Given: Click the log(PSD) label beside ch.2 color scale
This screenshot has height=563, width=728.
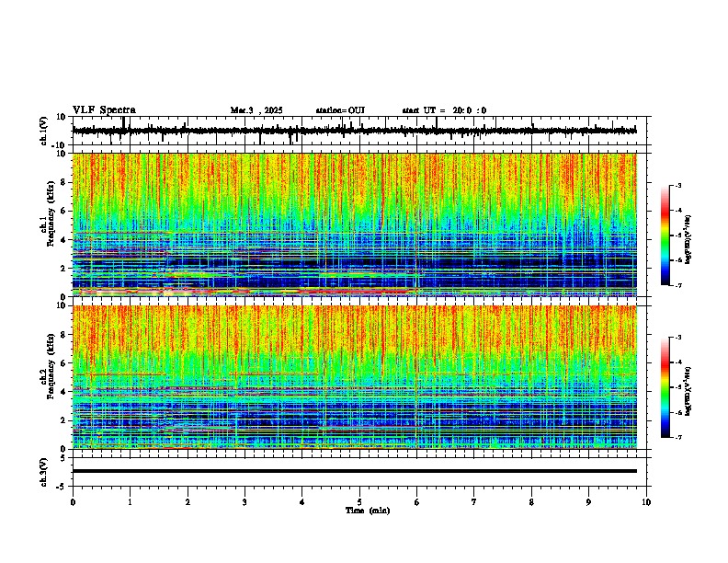Looking at the screenshot, I should 688,392.
